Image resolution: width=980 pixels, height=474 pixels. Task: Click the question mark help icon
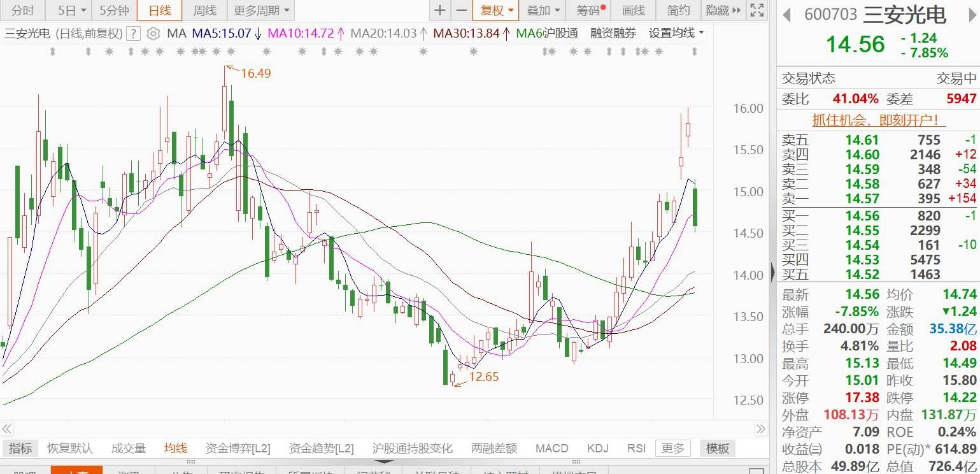pos(132,33)
